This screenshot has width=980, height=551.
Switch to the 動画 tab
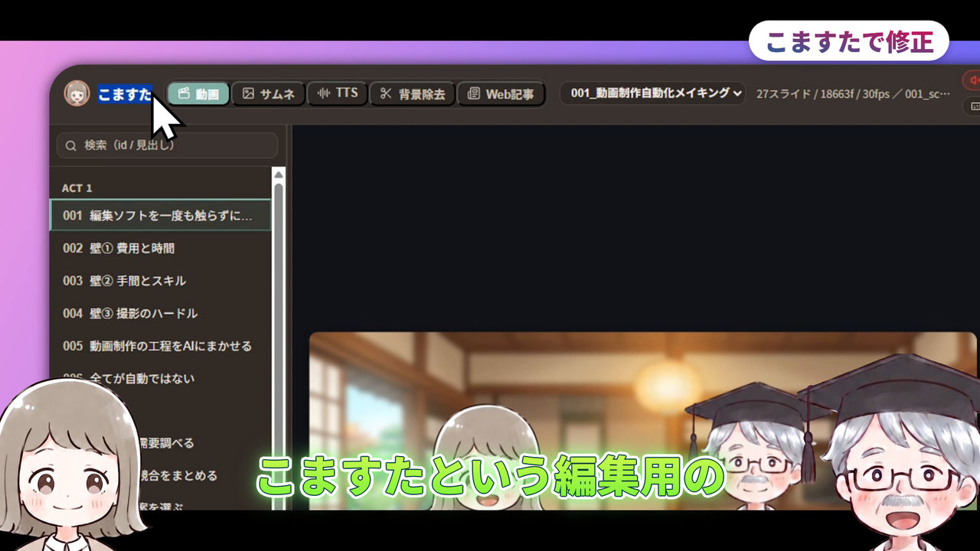coord(198,94)
